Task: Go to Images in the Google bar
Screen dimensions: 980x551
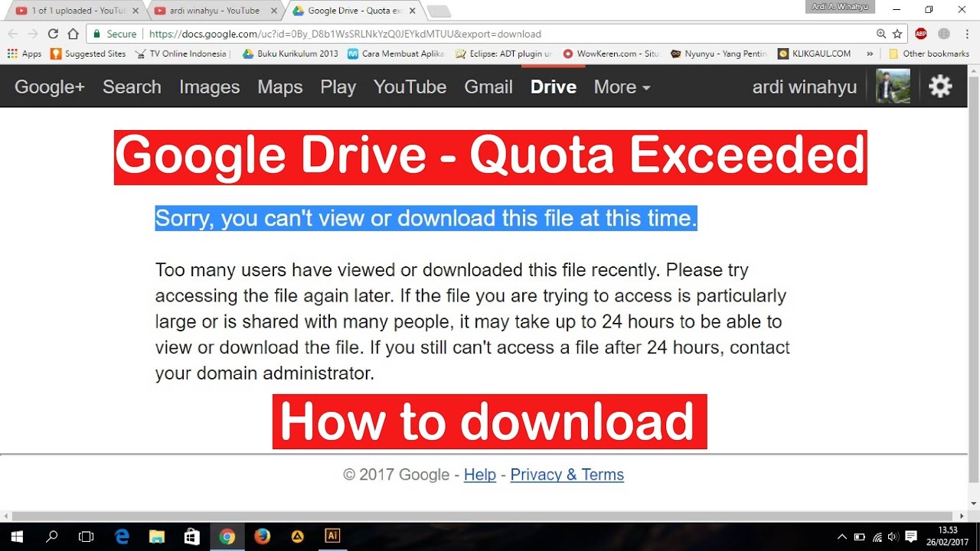Action: [x=210, y=87]
